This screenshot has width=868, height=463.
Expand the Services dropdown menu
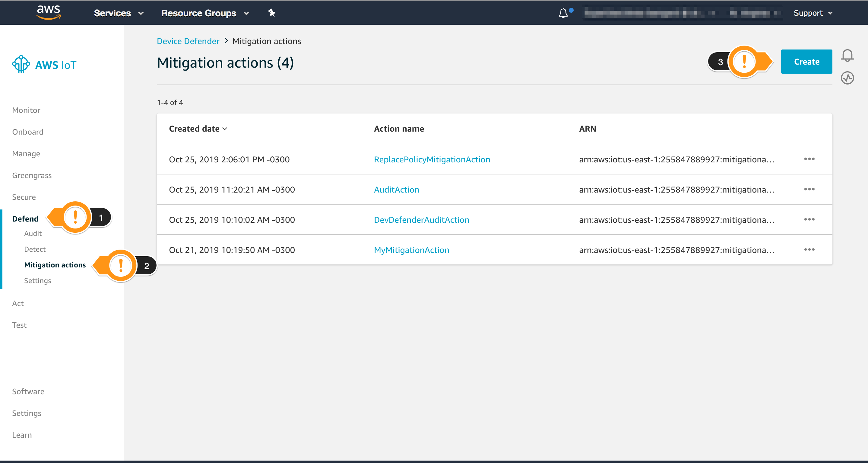tap(119, 13)
